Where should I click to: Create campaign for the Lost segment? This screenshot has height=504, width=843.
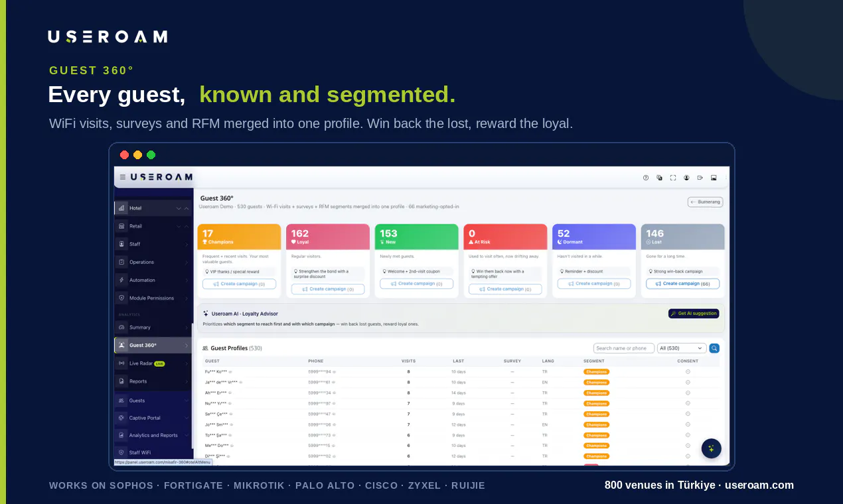click(x=682, y=284)
